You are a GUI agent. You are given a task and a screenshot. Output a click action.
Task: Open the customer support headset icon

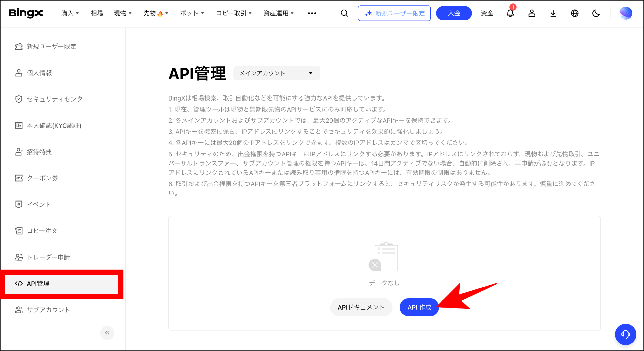(x=625, y=334)
